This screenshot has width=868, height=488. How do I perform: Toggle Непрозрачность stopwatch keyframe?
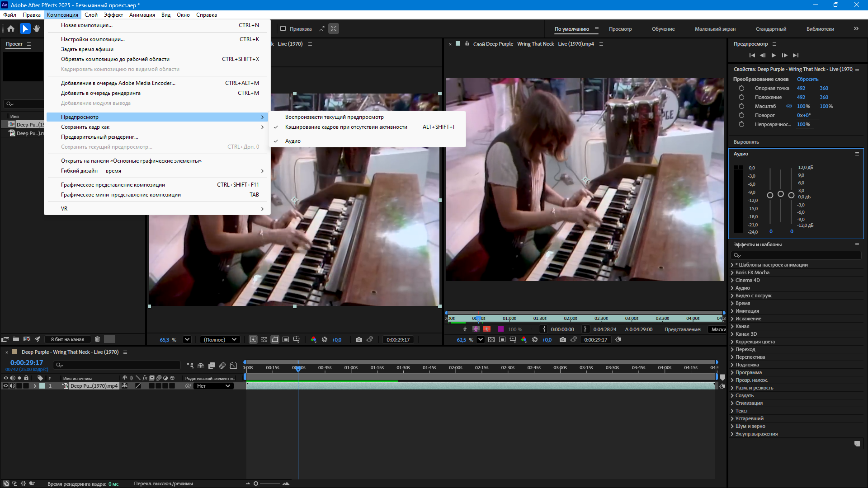click(741, 124)
